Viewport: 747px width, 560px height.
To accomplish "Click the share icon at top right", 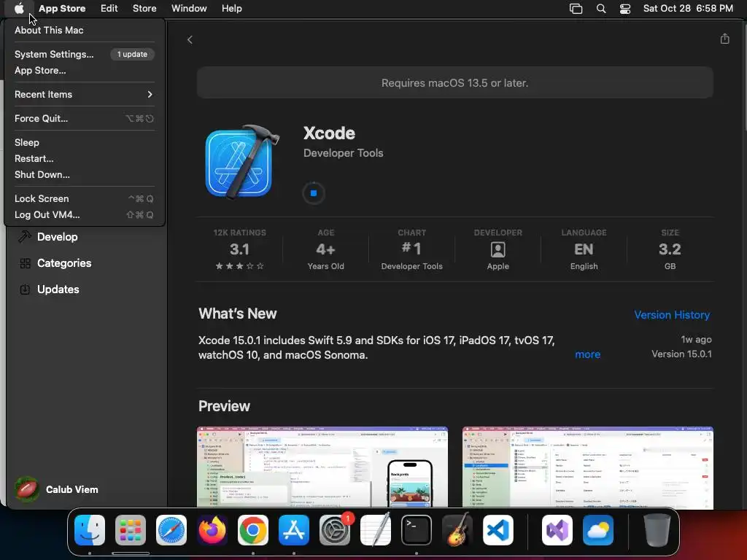I will point(724,39).
